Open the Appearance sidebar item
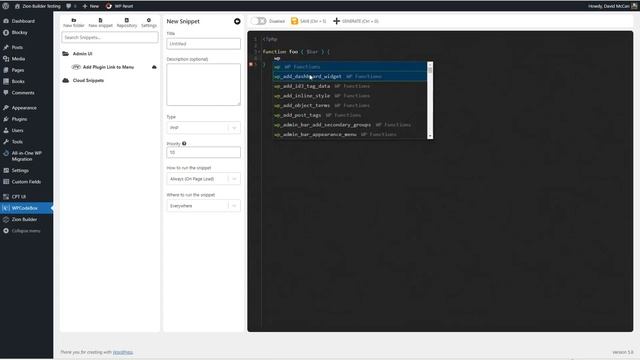Screen dimensions: 640x360 (x=24, y=108)
